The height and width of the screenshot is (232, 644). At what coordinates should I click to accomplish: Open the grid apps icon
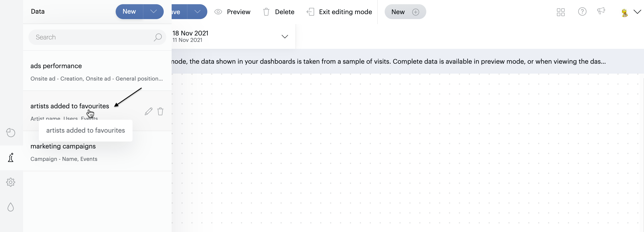(561, 12)
